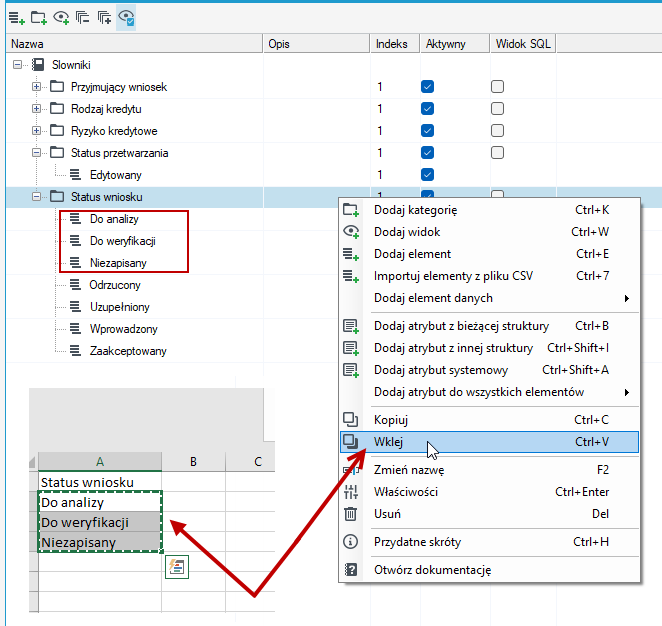The image size is (662, 626).
Task: Select Dodaj atrybut z innej struktury
Action: [489, 348]
